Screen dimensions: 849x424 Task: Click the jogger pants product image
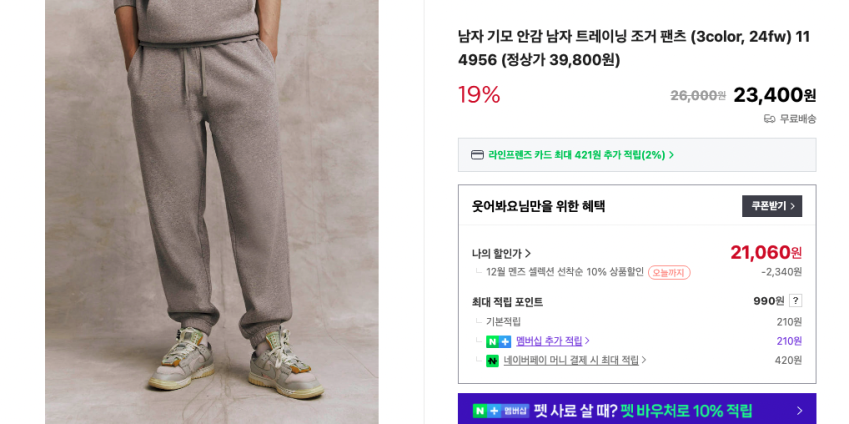point(212,212)
